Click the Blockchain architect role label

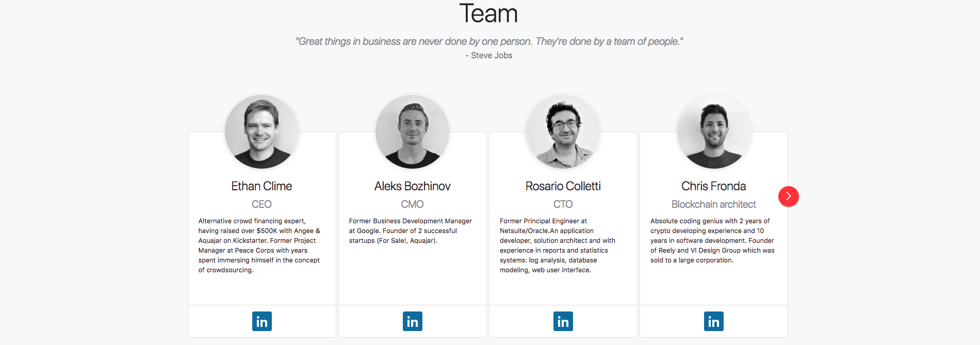[x=713, y=204]
